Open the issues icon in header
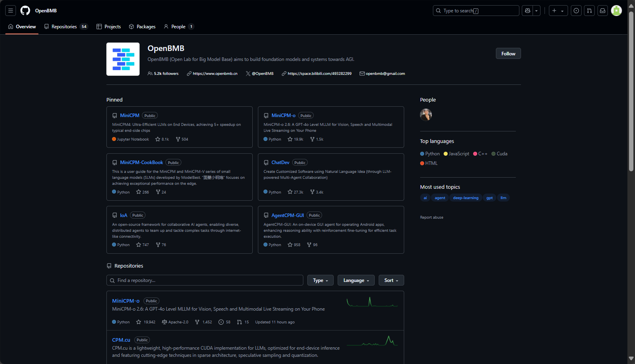Image resolution: width=635 pixels, height=364 pixels. (576, 11)
